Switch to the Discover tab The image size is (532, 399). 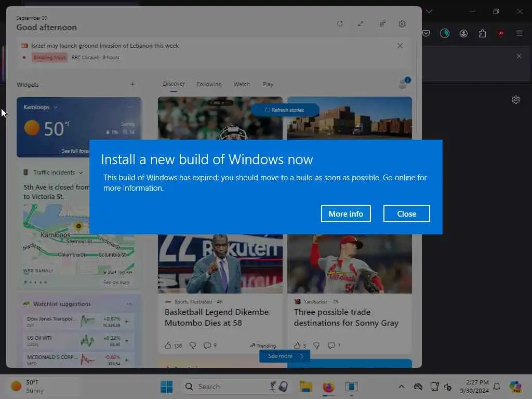(x=174, y=84)
